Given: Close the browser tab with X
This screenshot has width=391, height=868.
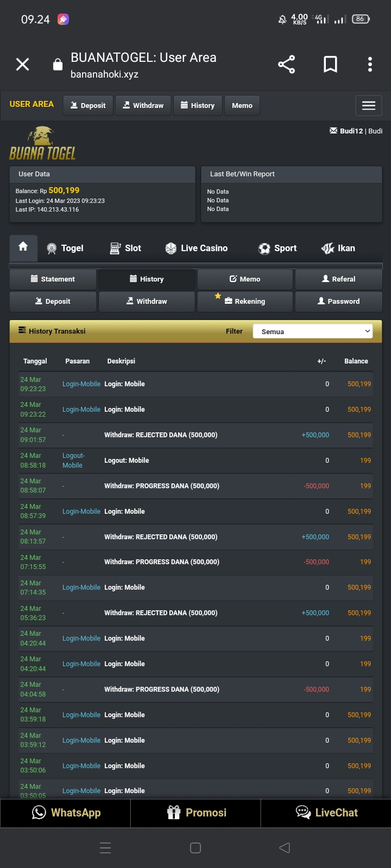Looking at the screenshot, I should [23, 65].
